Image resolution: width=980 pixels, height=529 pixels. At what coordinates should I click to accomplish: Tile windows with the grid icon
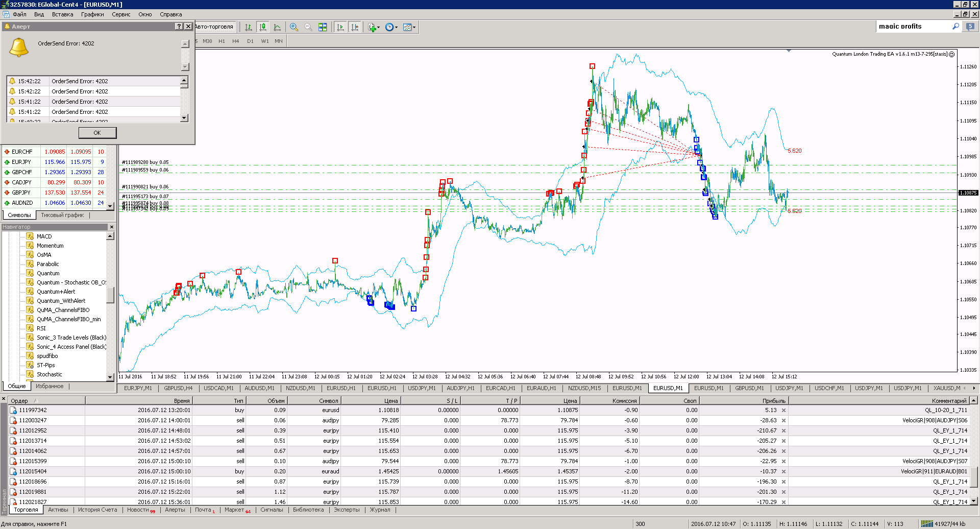pyautogui.click(x=323, y=27)
